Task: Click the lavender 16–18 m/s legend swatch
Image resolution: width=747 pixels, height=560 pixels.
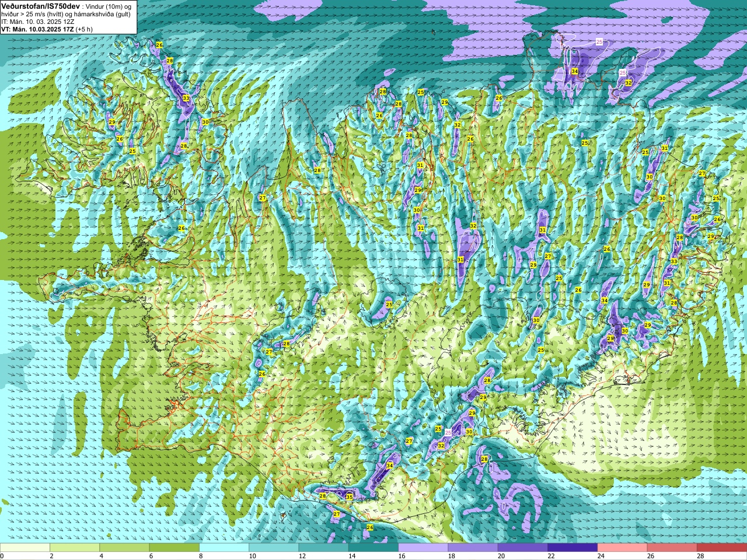Action: click(x=423, y=548)
